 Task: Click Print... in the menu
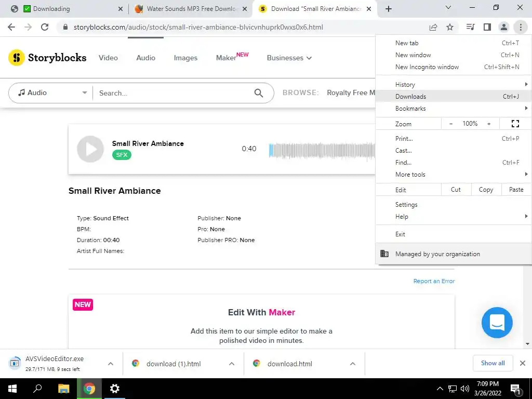[x=453, y=138]
